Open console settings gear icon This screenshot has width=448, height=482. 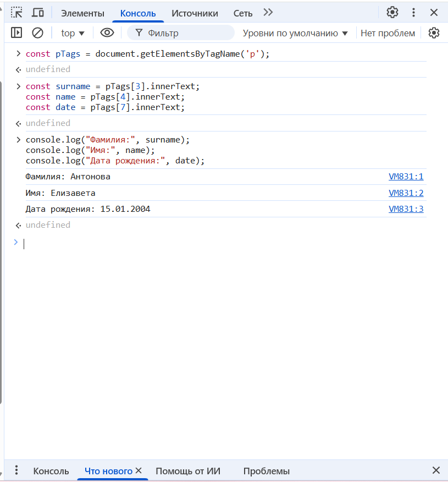pyautogui.click(x=434, y=33)
